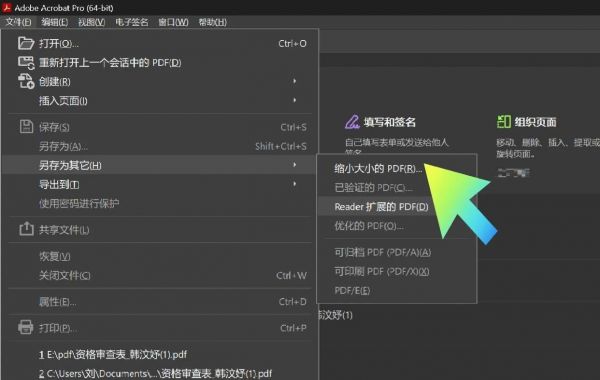Image resolution: width=600 pixels, height=380 pixels.
Task: Click the Adobe Acrobat logo in title bar
Action: pyautogui.click(x=7, y=7)
